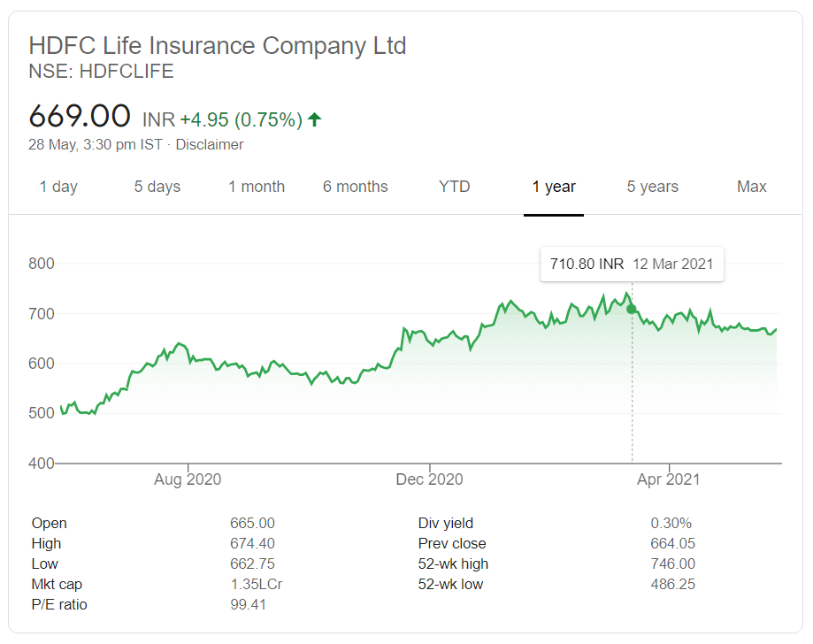Open the Disclaimer link
The width and height of the screenshot is (813, 644).
tap(210, 145)
